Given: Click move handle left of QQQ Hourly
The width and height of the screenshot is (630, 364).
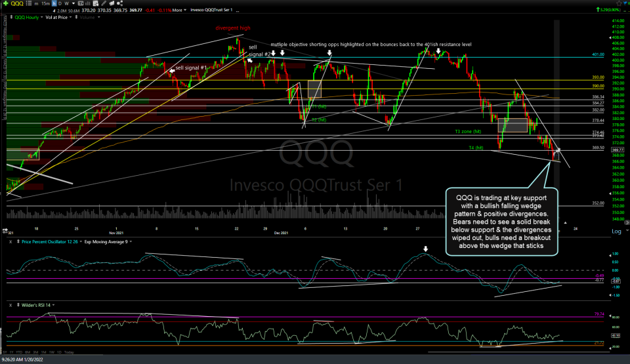Looking at the screenshot, I should coord(11,17).
